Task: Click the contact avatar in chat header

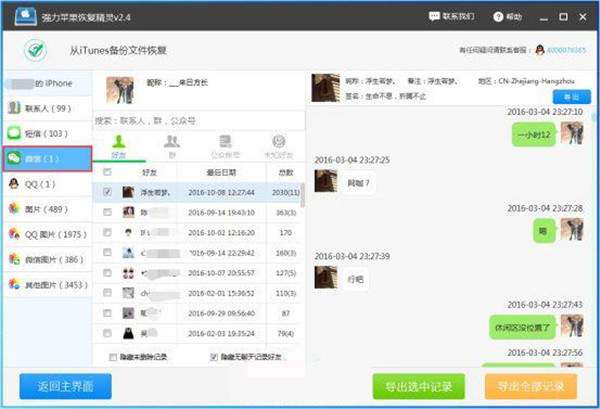Action: [x=326, y=88]
